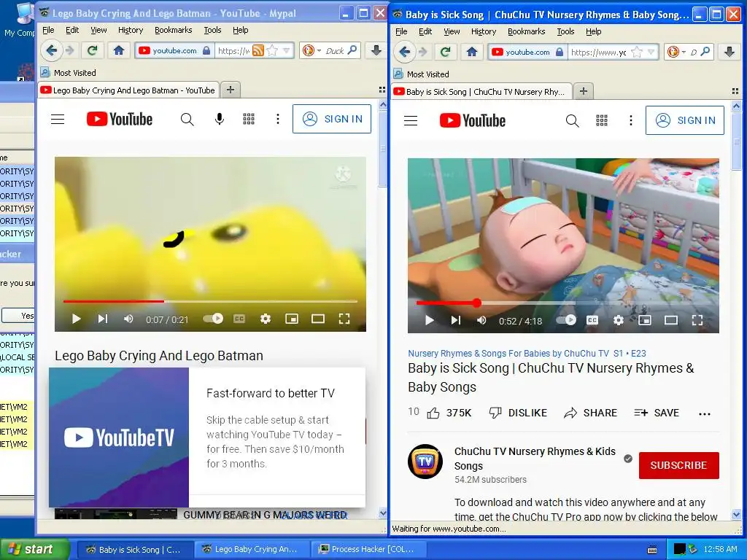
Task: Open the three-dot settings menu in left YouTube
Action: (x=278, y=119)
